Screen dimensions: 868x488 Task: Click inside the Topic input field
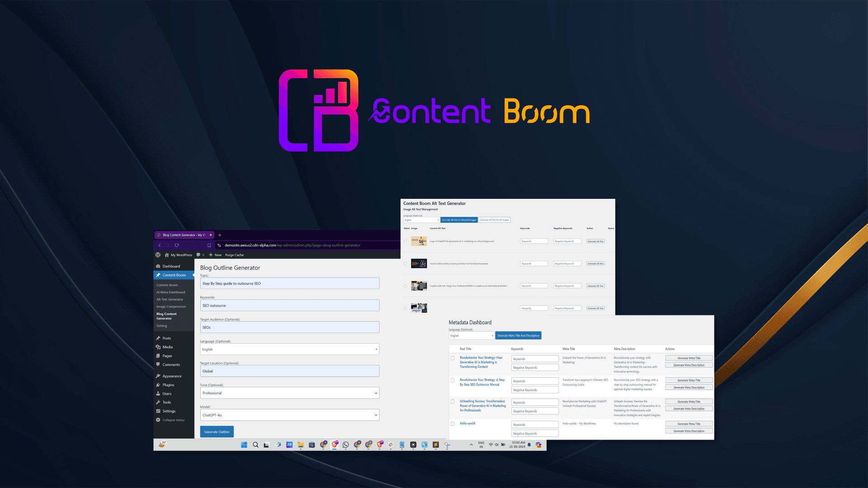tap(289, 283)
